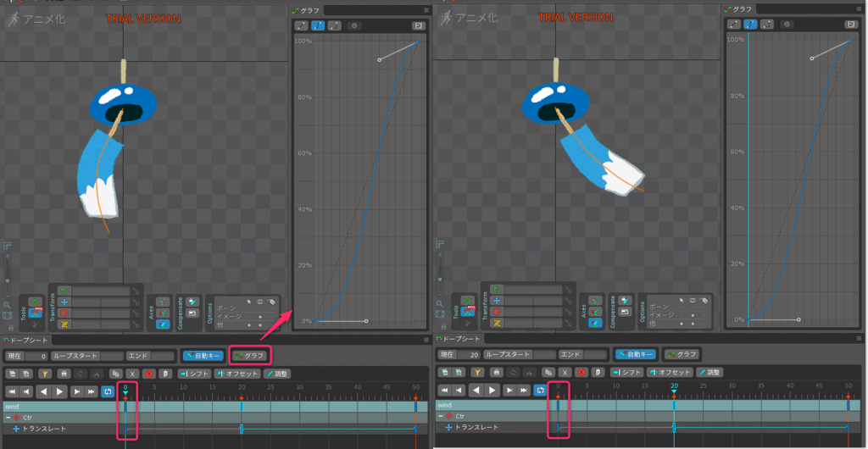The width and height of the screenshot is (868, 449).
Task: Click upper Bezier handle in left graph
Action: [x=379, y=59]
